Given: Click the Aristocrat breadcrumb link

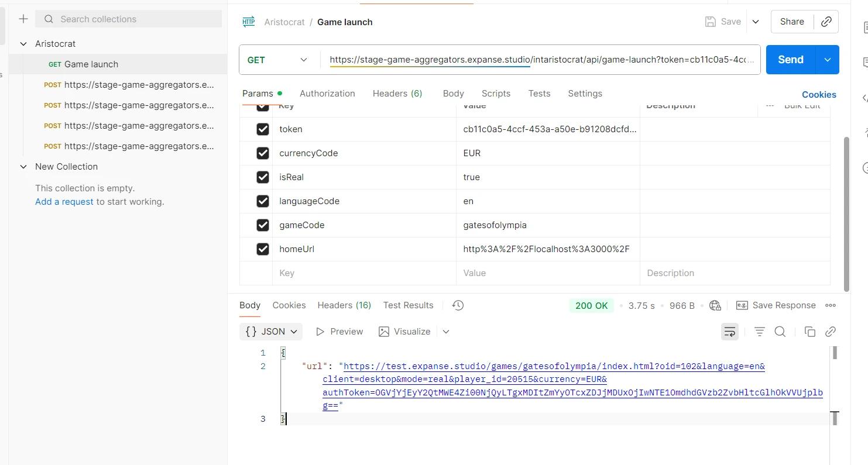Looking at the screenshot, I should 284,22.
